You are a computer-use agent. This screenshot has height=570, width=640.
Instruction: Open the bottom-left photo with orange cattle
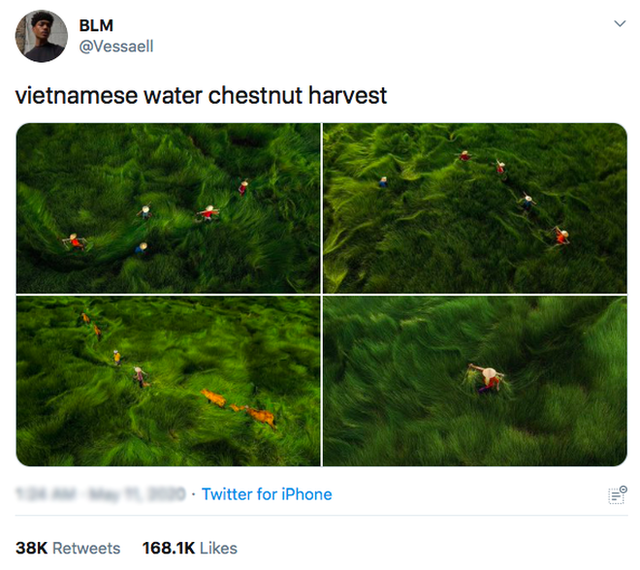[x=168, y=381]
